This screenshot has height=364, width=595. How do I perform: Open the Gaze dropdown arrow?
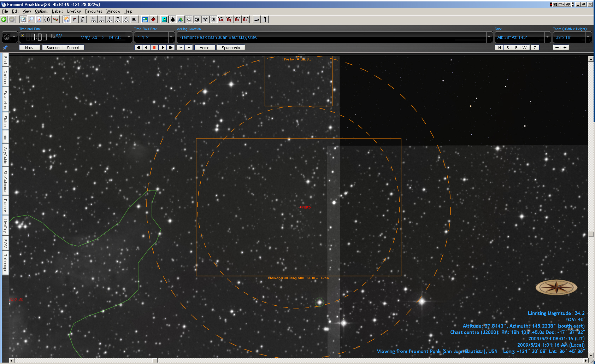coord(548,37)
